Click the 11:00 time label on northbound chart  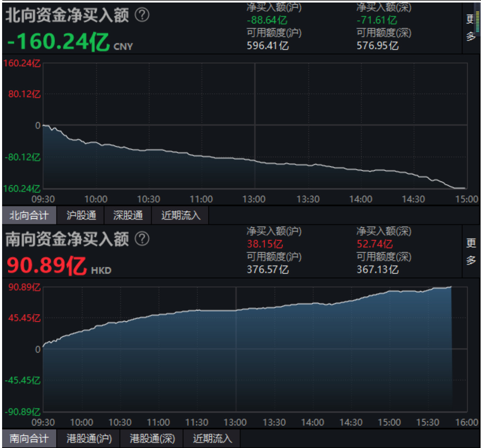click(201, 199)
